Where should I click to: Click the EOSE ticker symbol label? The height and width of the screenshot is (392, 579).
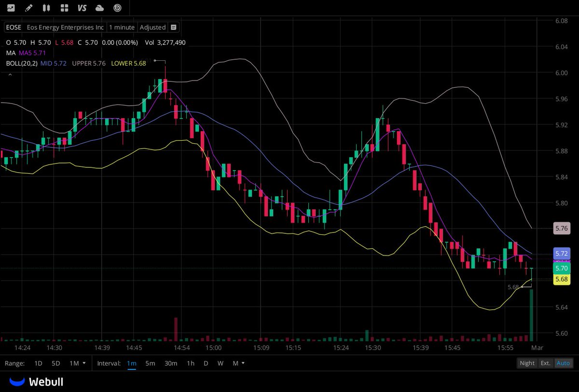tap(14, 27)
